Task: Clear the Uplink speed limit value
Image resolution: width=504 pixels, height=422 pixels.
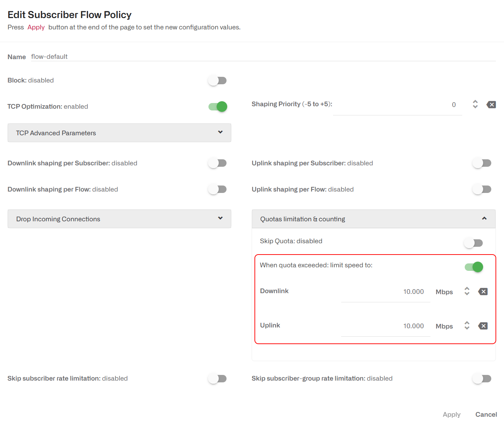Action: point(483,326)
